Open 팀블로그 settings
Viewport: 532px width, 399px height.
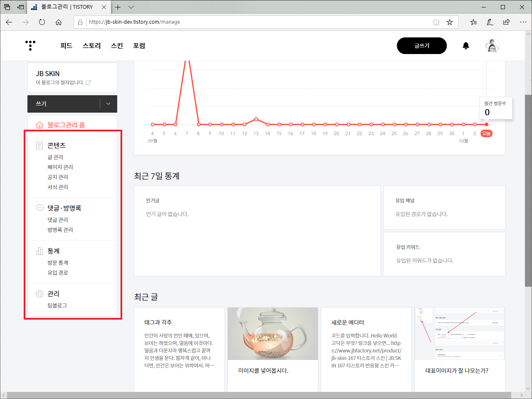[57, 305]
